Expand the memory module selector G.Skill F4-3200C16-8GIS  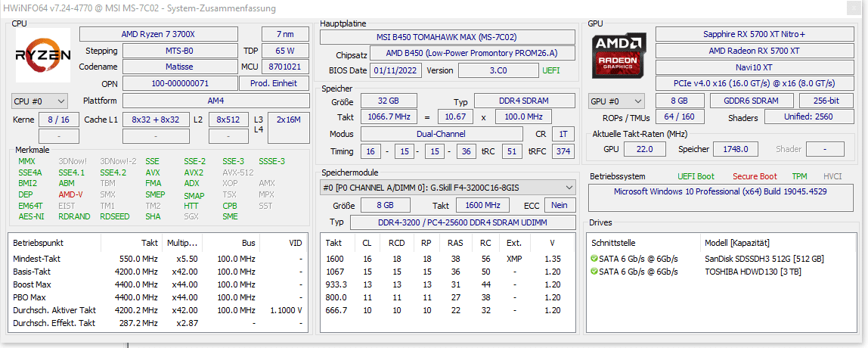(448, 188)
